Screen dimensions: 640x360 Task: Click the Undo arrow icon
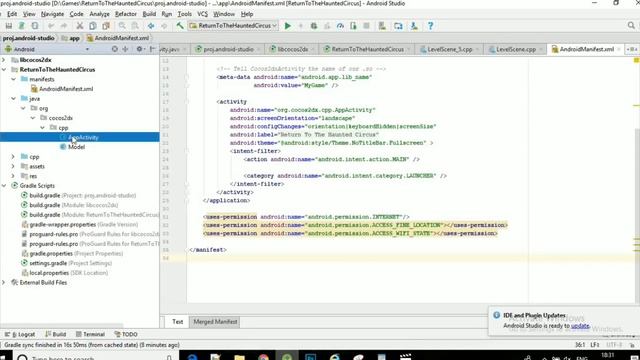(51, 26)
